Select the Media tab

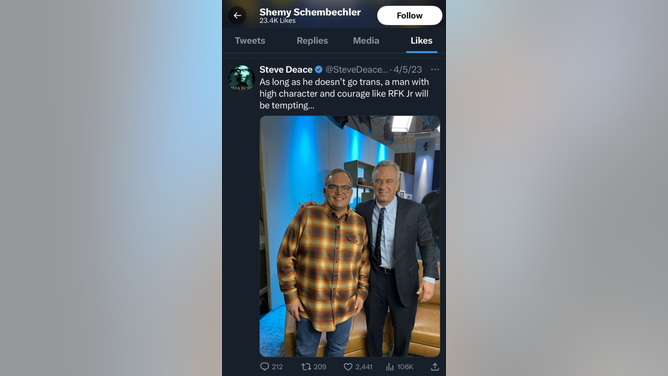coord(366,40)
